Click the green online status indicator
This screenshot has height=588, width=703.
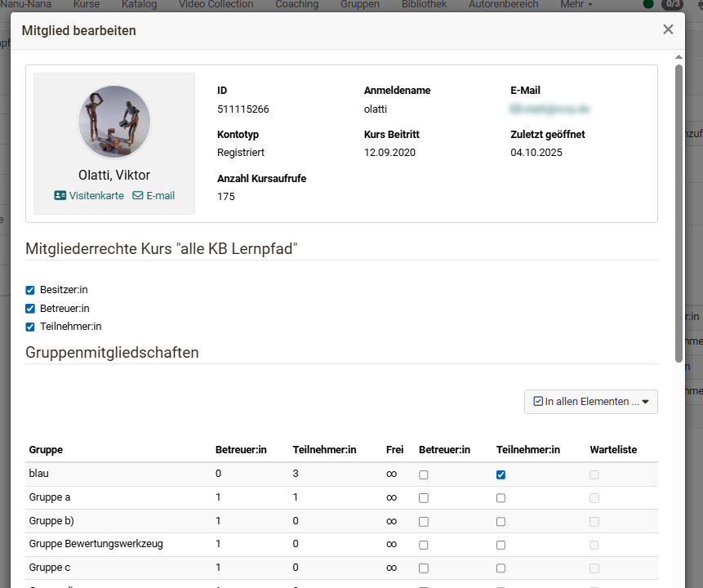pyautogui.click(x=648, y=5)
